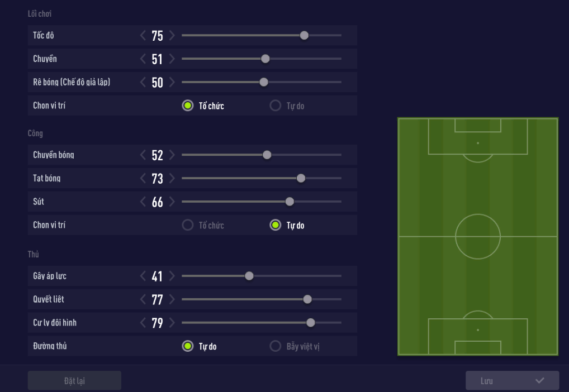Image resolution: width=569 pixels, height=392 pixels.
Task: Decrease Rê bóng value with left arrow
Action: click(143, 83)
